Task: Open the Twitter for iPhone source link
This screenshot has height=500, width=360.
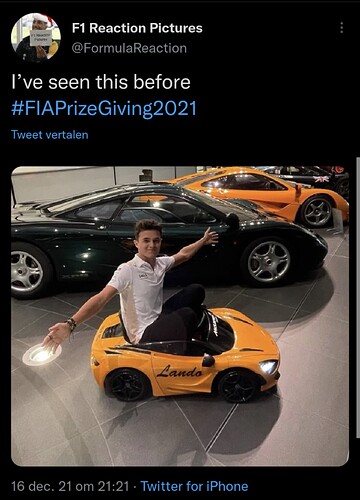Action: click(x=194, y=486)
